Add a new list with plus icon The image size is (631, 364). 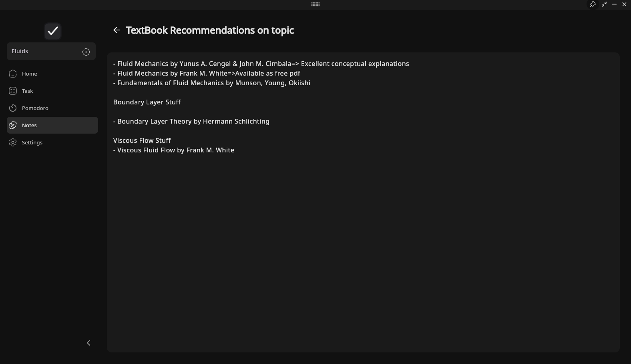pos(86,52)
